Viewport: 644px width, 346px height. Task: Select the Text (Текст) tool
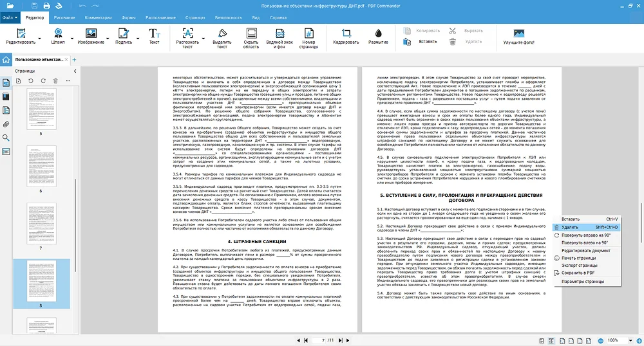(154, 37)
